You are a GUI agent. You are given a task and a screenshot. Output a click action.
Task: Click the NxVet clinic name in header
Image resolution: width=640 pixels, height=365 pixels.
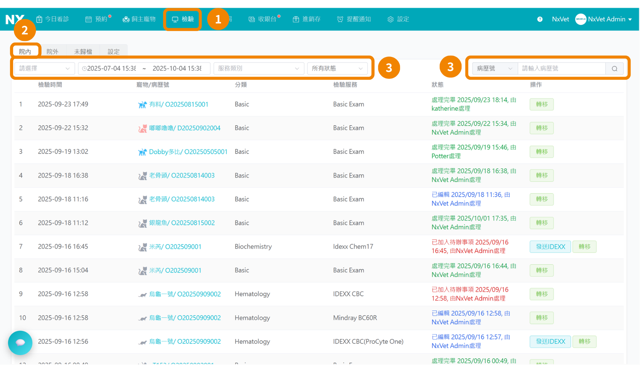coord(560,19)
